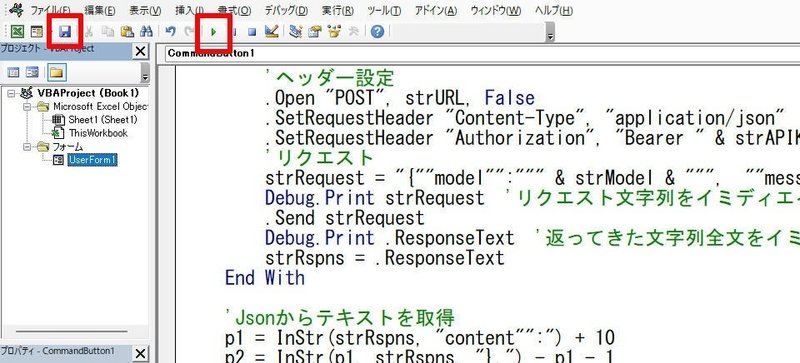
Task: Open the 表示(V) menu
Action: point(145,10)
